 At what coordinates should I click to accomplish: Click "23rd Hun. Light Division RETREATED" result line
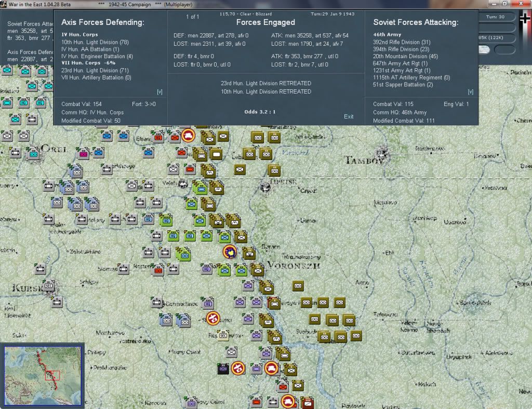click(x=266, y=83)
